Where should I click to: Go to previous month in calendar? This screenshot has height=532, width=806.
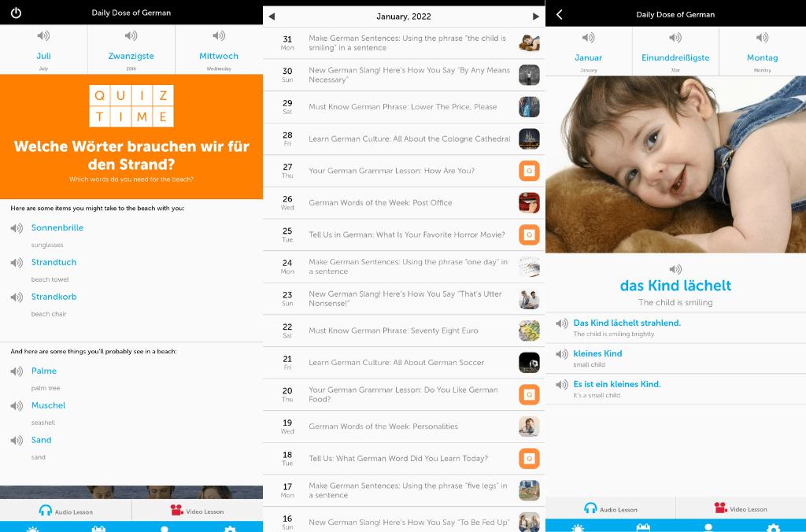point(272,17)
